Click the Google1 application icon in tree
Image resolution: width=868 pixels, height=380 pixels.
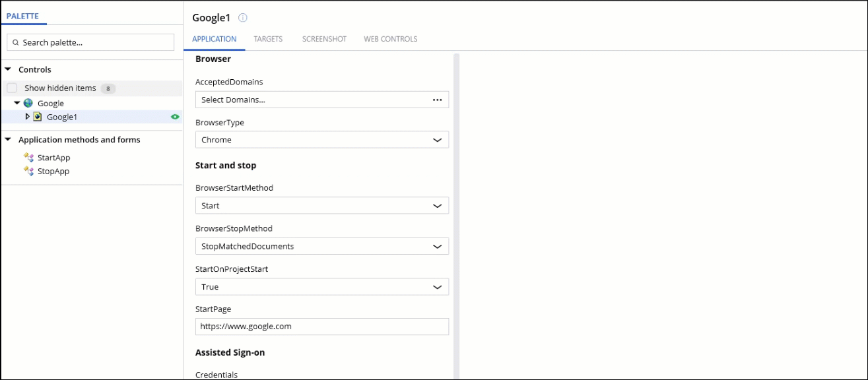[x=38, y=117]
